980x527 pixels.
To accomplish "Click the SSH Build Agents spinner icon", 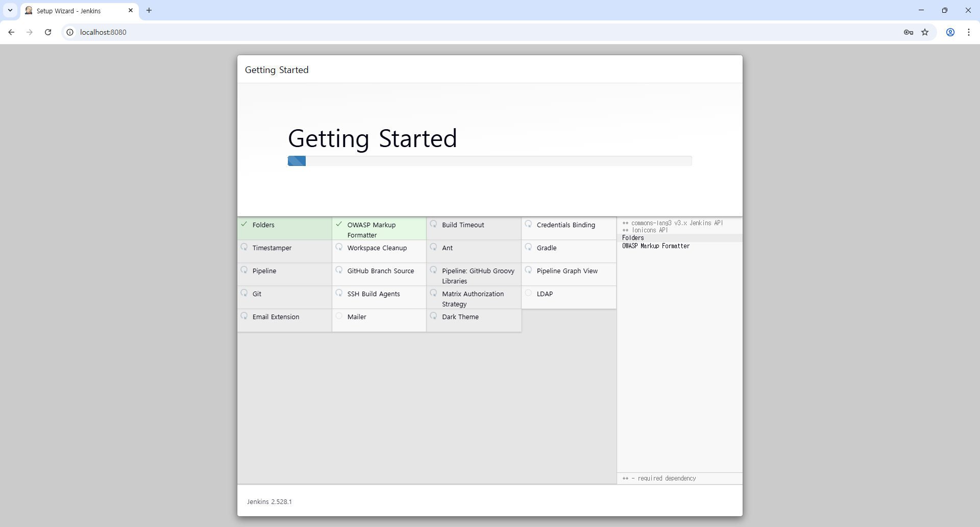I will (339, 293).
